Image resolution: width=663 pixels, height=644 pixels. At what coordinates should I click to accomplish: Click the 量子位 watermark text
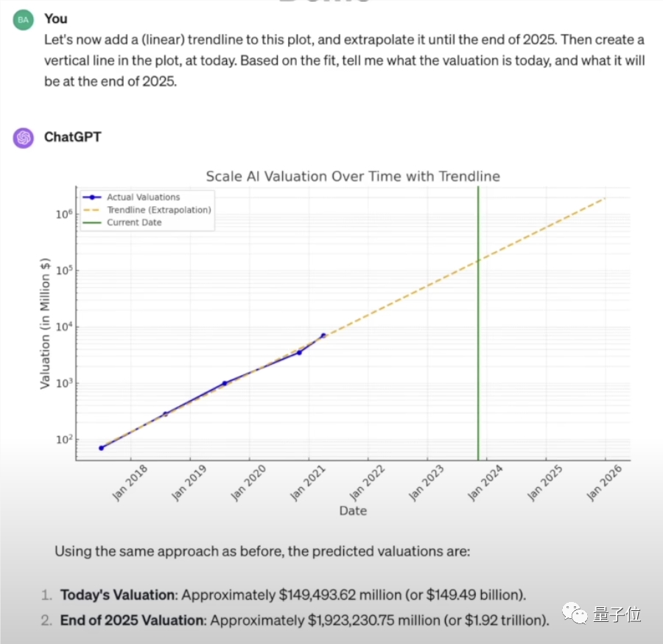(x=613, y=613)
